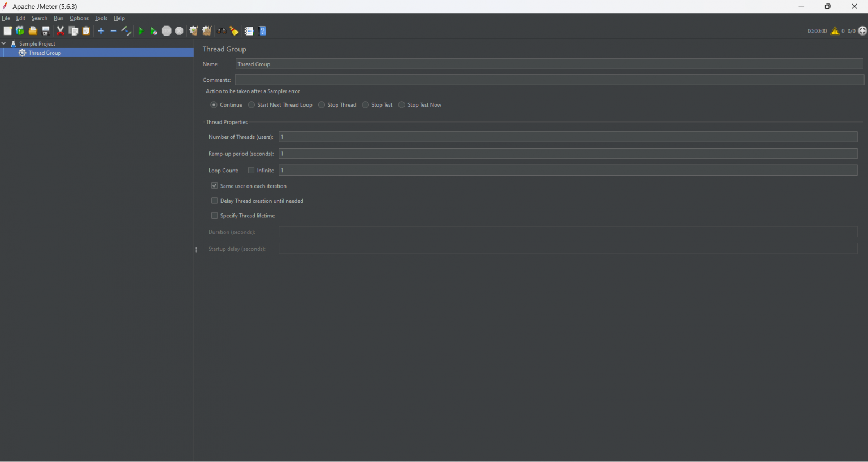Cut selected element with scissors icon

pos(60,31)
